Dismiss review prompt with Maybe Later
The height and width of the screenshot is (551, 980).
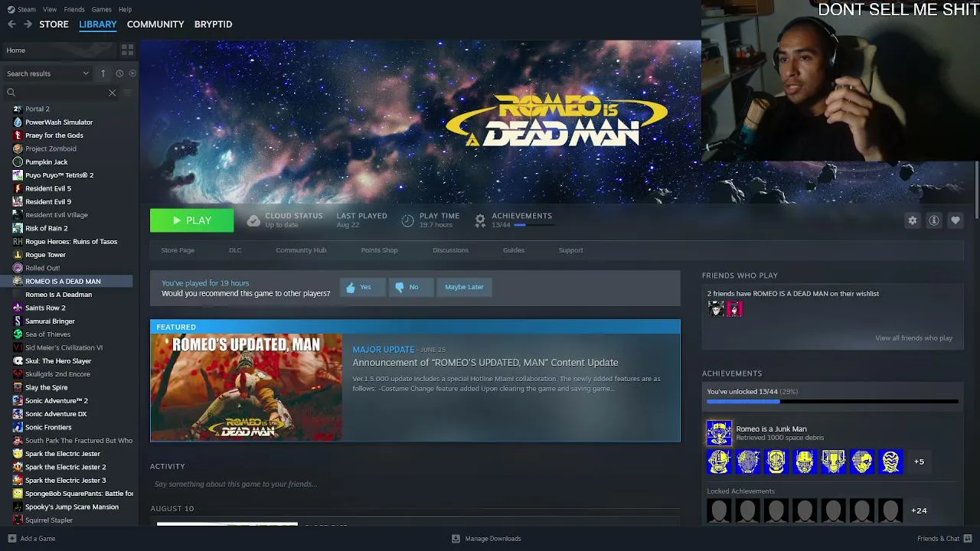[464, 287]
